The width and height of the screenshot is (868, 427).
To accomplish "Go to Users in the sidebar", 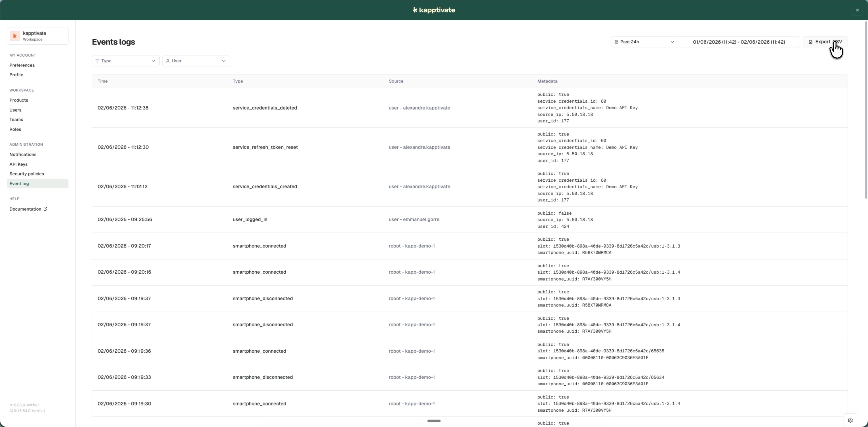I will [15, 110].
